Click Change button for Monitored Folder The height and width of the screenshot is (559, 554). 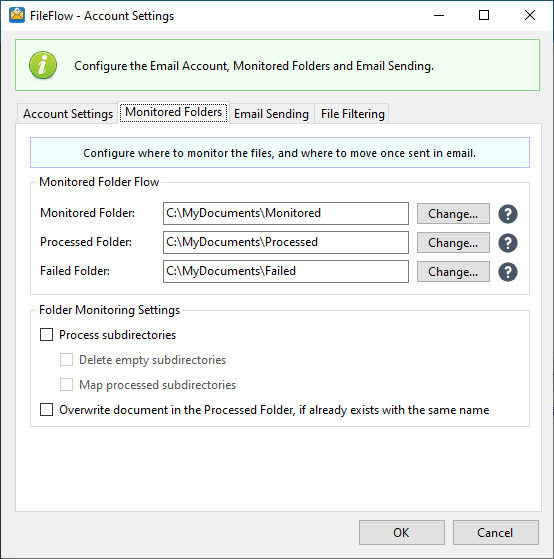[453, 214]
